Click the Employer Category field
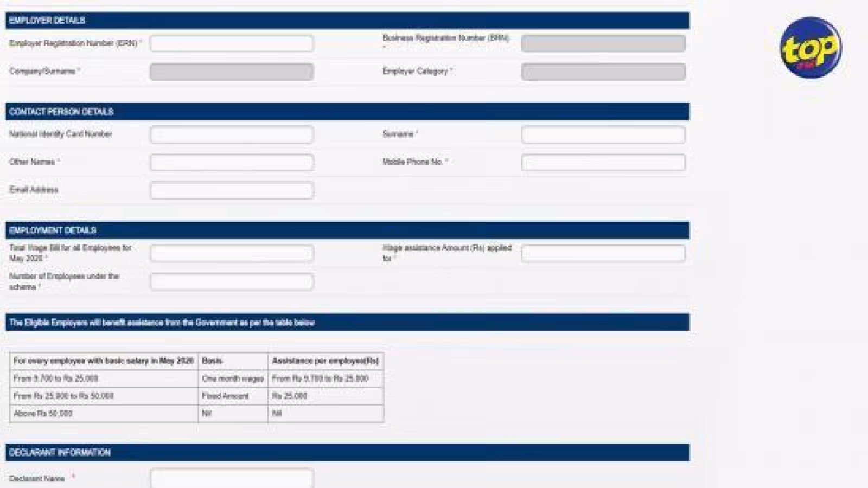 603,72
